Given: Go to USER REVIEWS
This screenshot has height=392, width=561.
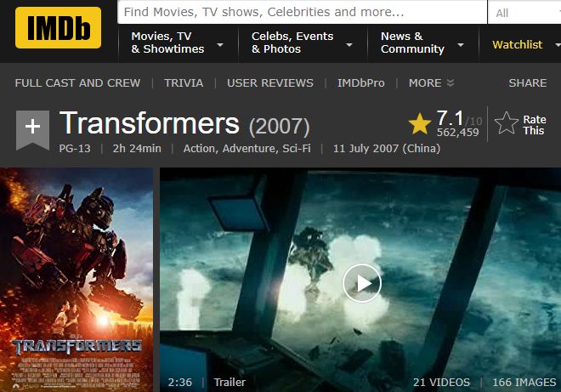Looking at the screenshot, I should (270, 83).
